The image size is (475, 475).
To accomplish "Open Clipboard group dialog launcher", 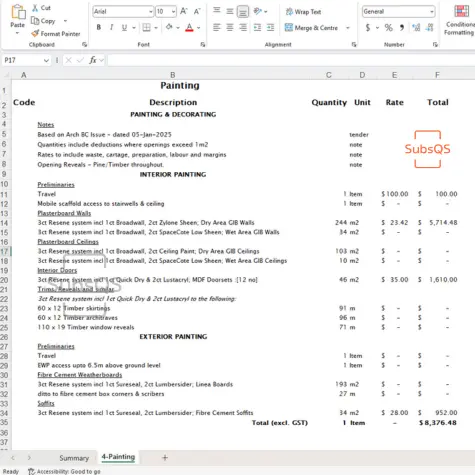I will tap(84, 44).
